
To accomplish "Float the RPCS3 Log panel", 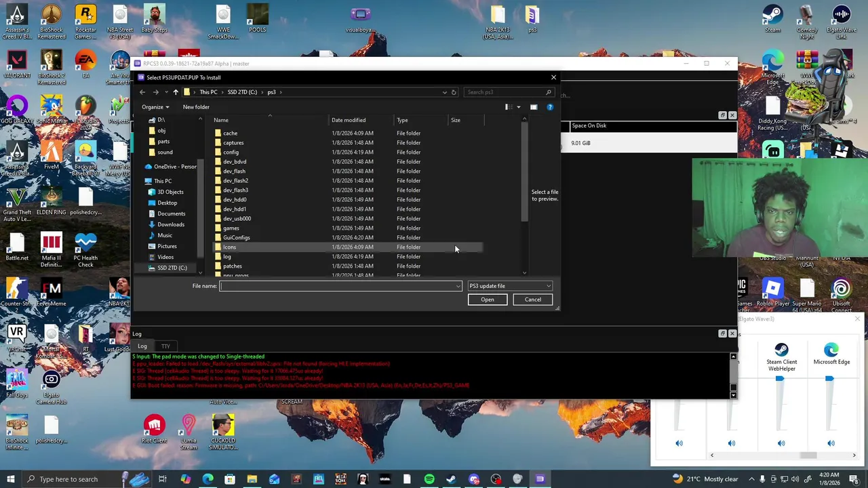I will click(x=722, y=333).
